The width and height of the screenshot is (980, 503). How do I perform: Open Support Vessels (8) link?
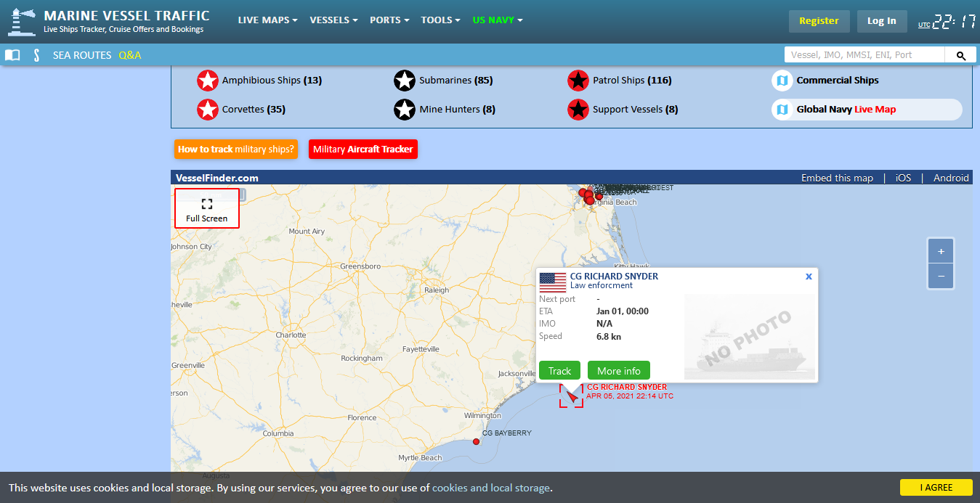pos(636,110)
